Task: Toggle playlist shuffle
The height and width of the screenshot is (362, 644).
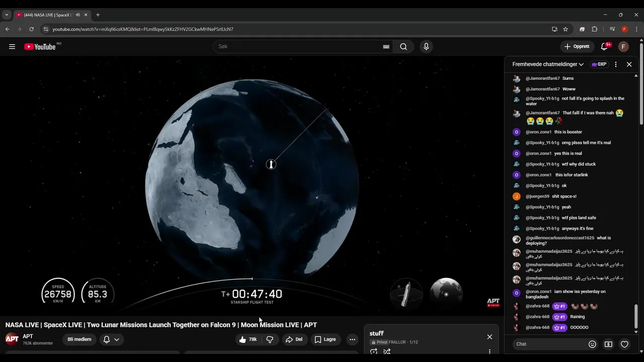Action: [386, 351]
